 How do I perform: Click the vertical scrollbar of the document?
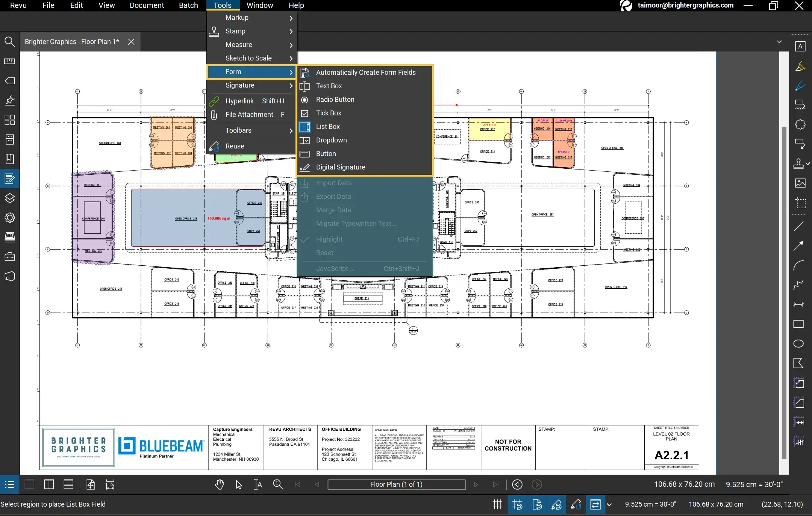pyautogui.click(x=784, y=293)
